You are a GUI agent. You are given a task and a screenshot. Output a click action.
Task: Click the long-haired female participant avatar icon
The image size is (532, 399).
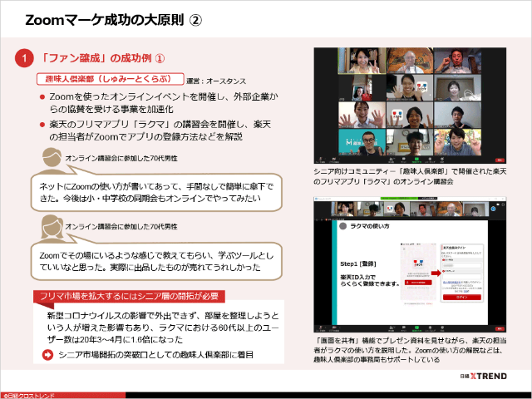52,228
